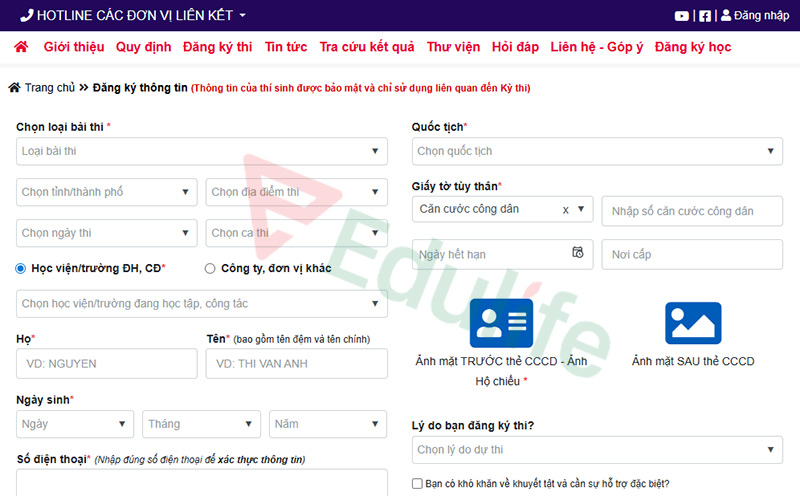Open the Chọn lý do dự thi dropdown
The height and width of the screenshot is (496, 800).
[x=597, y=450]
